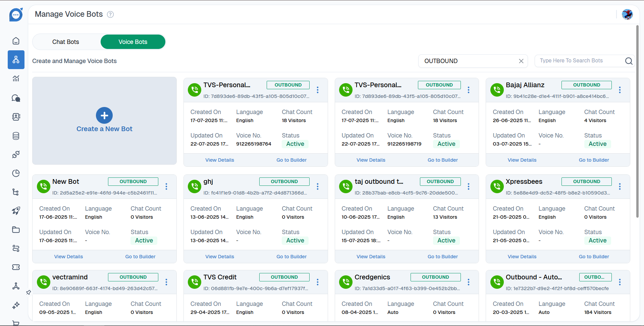Click the rocket icon in sidebar
This screenshot has height=326, width=644.
coord(16,211)
